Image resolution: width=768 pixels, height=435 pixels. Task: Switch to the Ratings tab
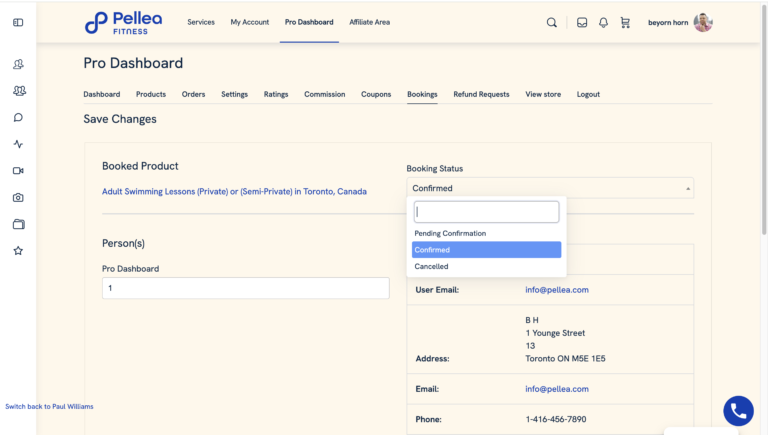tap(276, 94)
